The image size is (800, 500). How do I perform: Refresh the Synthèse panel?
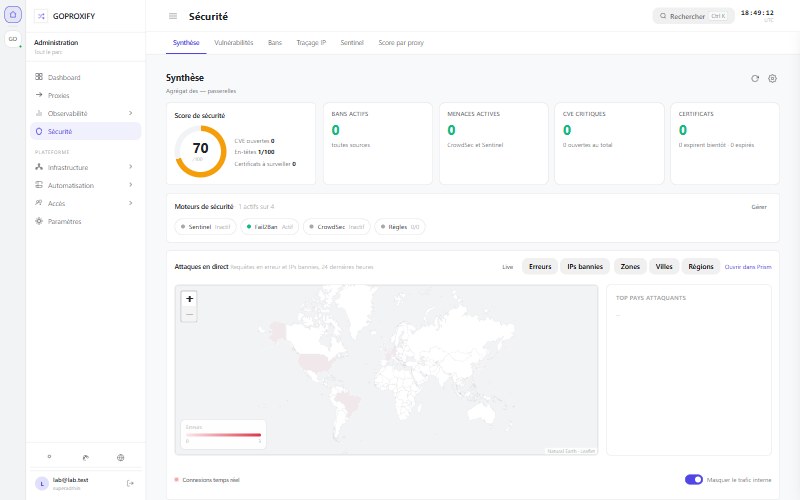pos(755,79)
